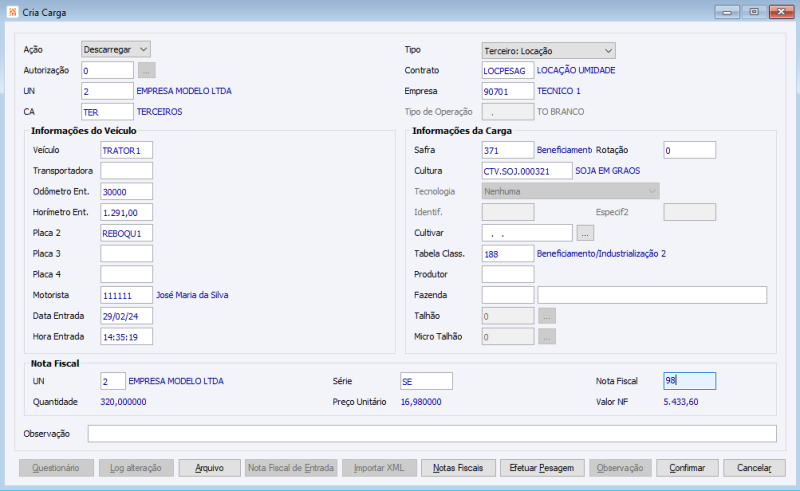
Task: Focus the Cultivar input field
Action: (527, 233)
